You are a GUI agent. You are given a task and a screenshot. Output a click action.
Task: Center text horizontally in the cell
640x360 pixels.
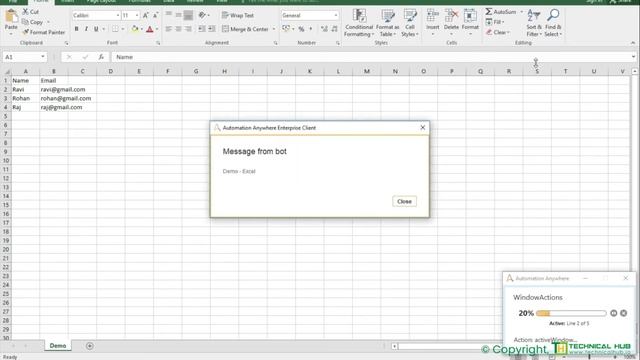[x=178, y=29]
